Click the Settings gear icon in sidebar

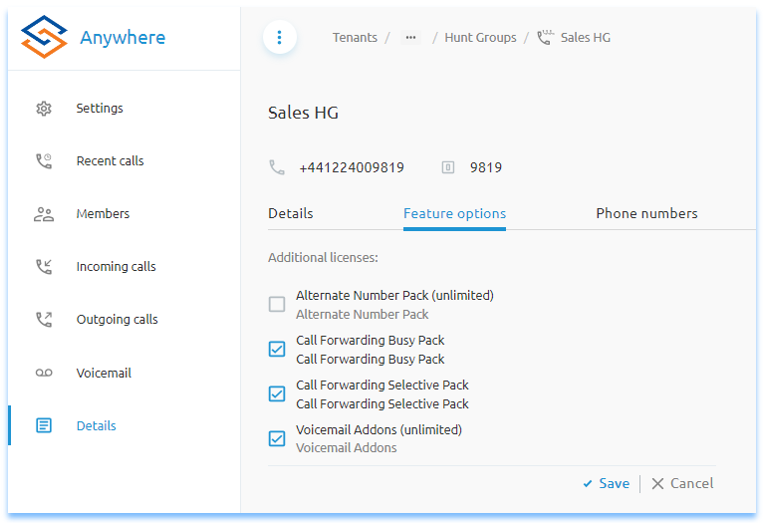coord(44,109)
